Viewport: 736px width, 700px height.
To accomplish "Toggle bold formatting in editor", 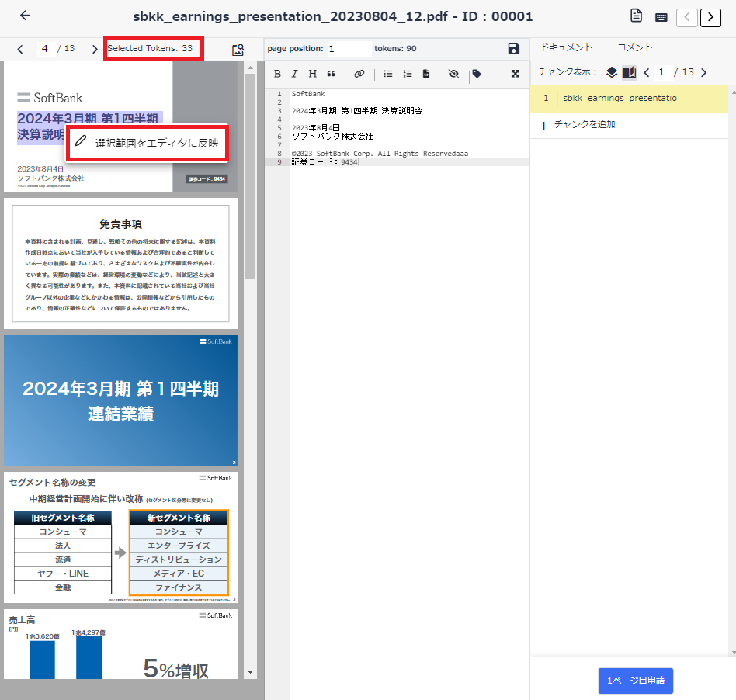I will click(x=277, y=74).
